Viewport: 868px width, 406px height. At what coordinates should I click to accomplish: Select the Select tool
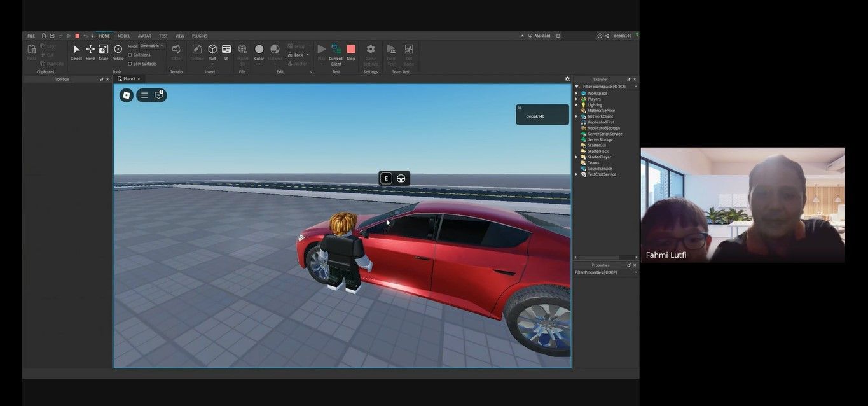[x=76, y=52]
